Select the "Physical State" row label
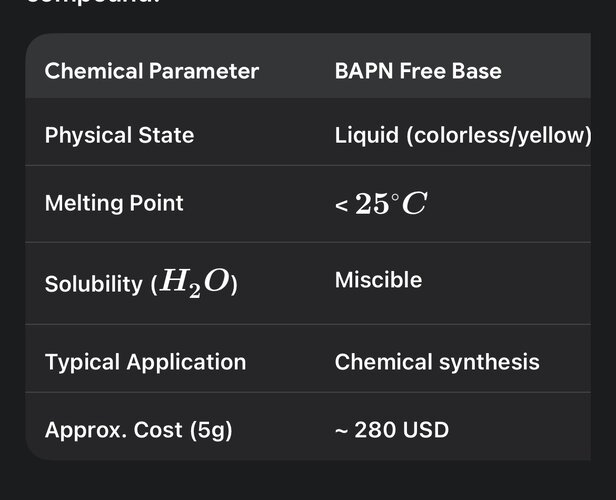The height and width of the screenshot is (500, 616). point(120,135)
